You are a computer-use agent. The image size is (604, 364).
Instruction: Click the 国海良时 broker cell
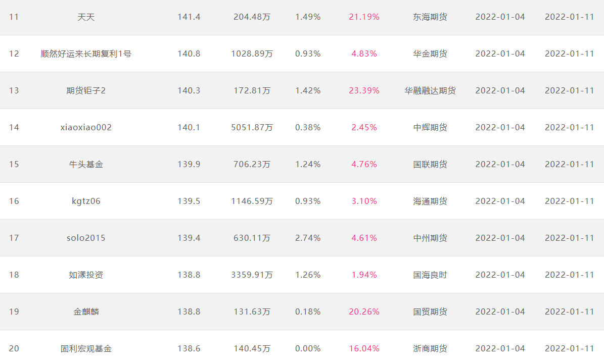point(430,275)
